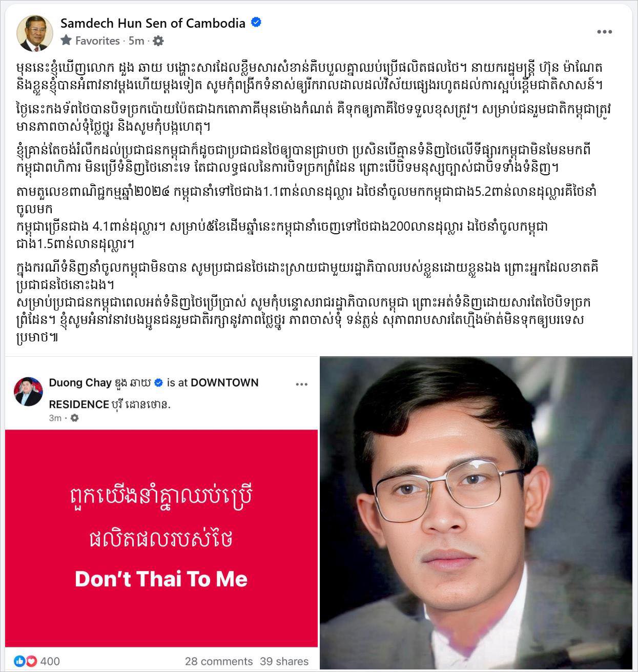Screen dimensions: 638x672
Task: Click the blue verified badge beside Hun Sen's name
Action: (x=256, y=23)
